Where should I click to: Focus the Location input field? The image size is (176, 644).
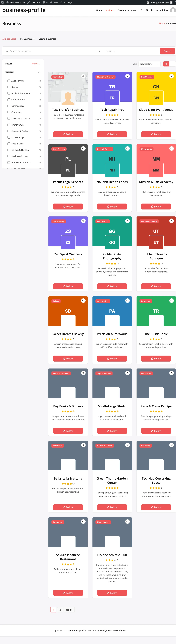[x=131, y=51]
